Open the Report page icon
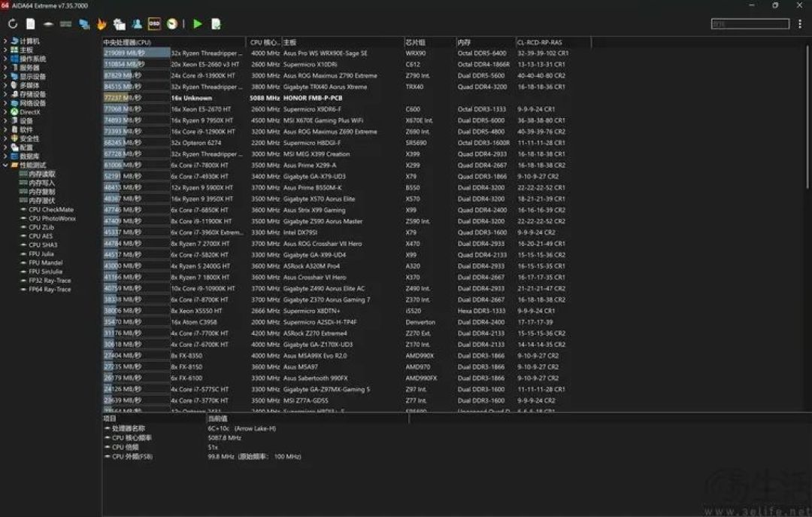 tap(31, 24)
